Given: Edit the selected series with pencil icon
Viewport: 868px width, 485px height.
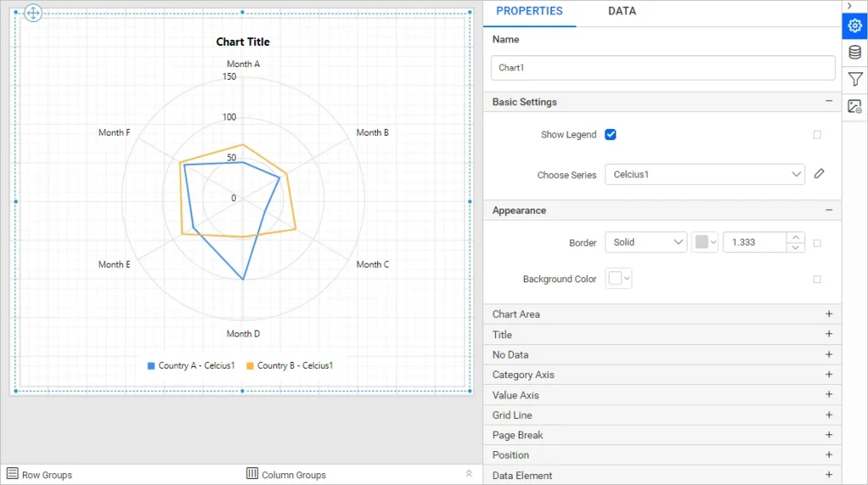Looking at the screenshot, I should [819, 174].
